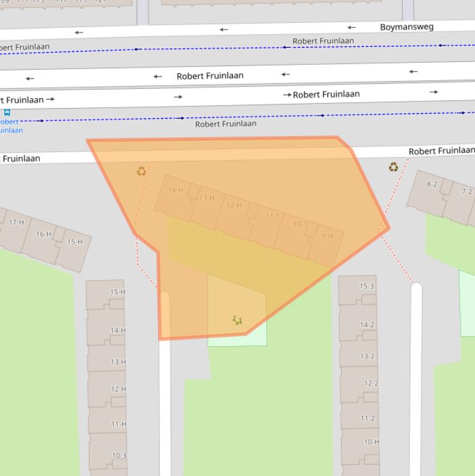Screen dimensions: 475x476
Task: Click the blue Robert Fruinlaan bus stop label
Action: coord(11,126)
